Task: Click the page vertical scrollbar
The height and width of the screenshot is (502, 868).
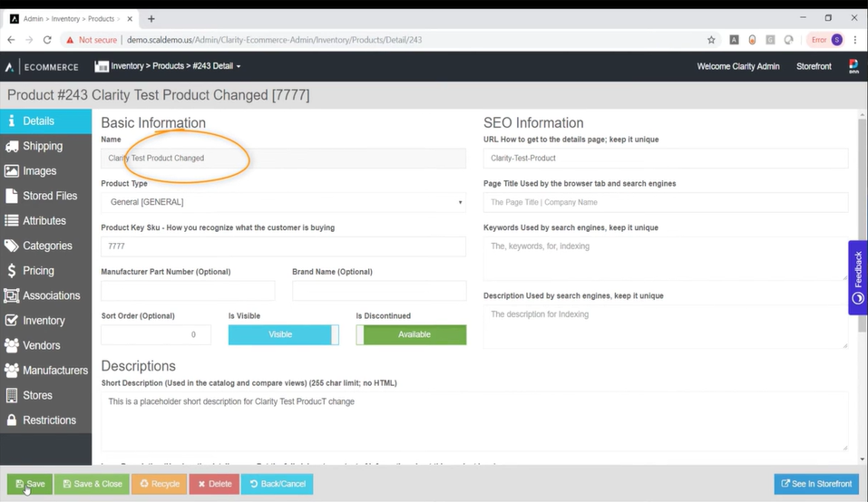Action: tap(862, 225)
